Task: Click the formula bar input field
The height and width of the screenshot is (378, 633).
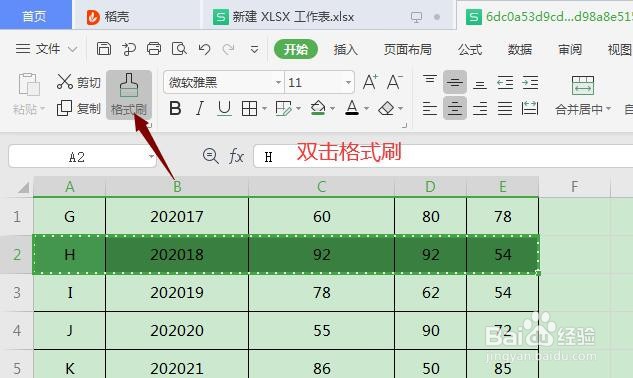Action: point(443,156)
